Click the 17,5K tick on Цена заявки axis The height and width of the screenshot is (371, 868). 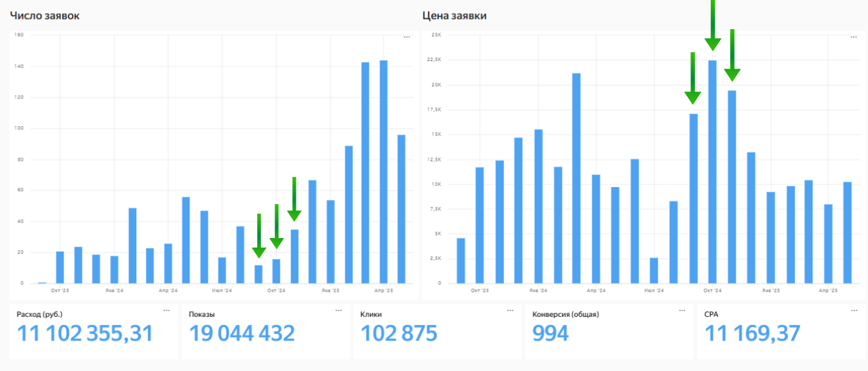click(435, 109)
